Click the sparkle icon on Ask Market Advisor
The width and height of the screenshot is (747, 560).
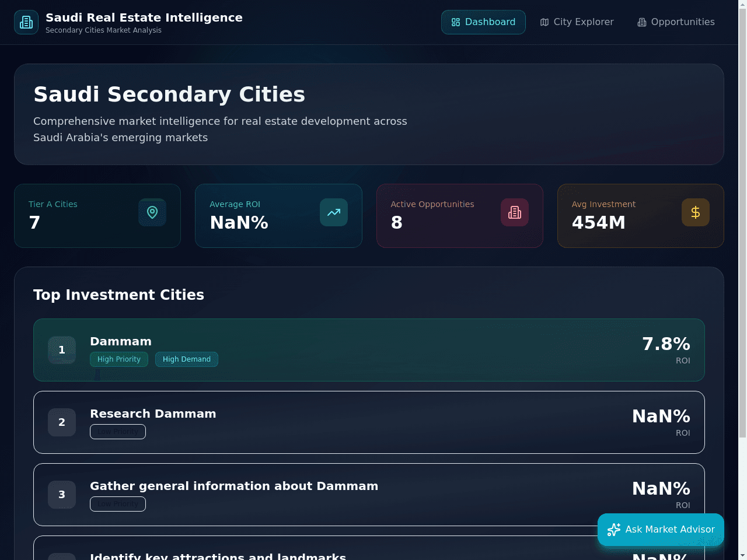[614, 530]
